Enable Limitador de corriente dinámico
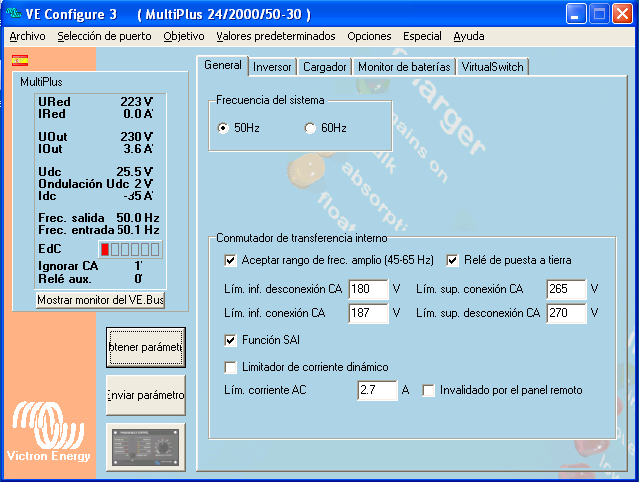The width and height of the screenshot is (639, 482). pos(230,367)
